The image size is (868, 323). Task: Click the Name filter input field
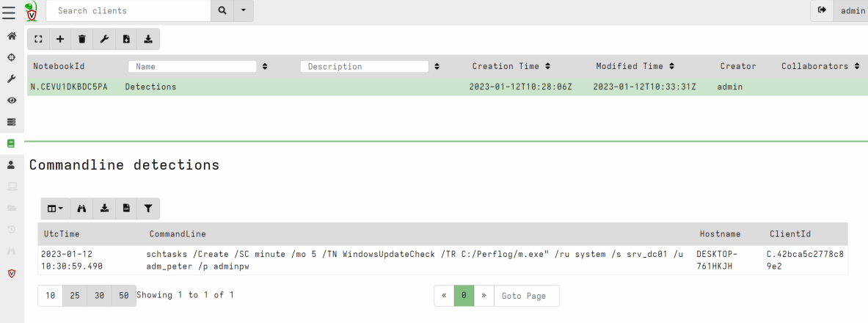(x=192, y=66)
